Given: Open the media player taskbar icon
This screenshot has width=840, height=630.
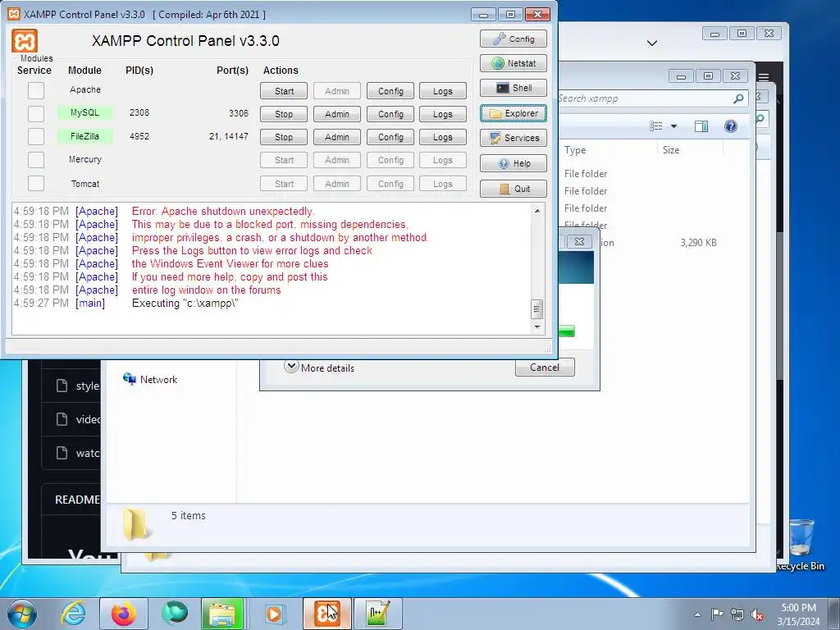Looking at the screenshot, I should 276,614.
